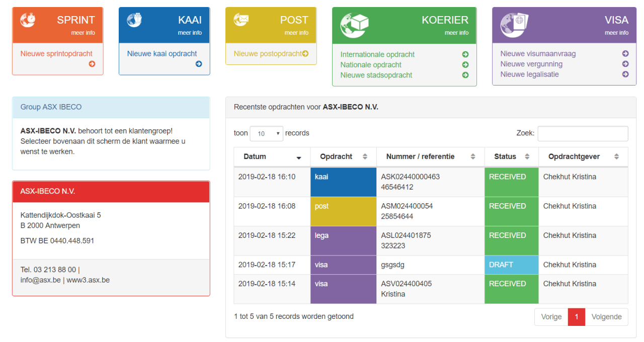Click the Vorige pagination button
The image size is (644, 342).
coord(551,317)
